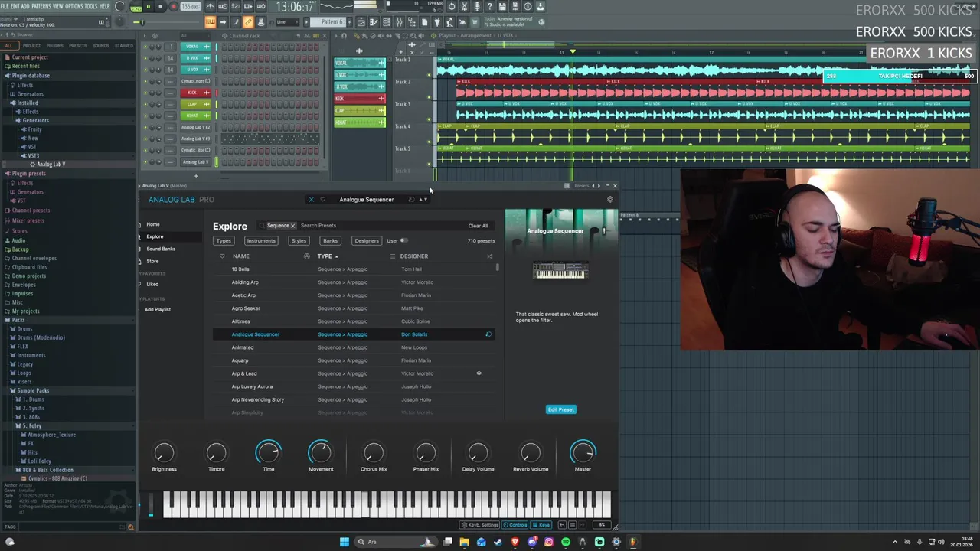Click the add channel plus button in Channel rack

(x=196, y=176)
